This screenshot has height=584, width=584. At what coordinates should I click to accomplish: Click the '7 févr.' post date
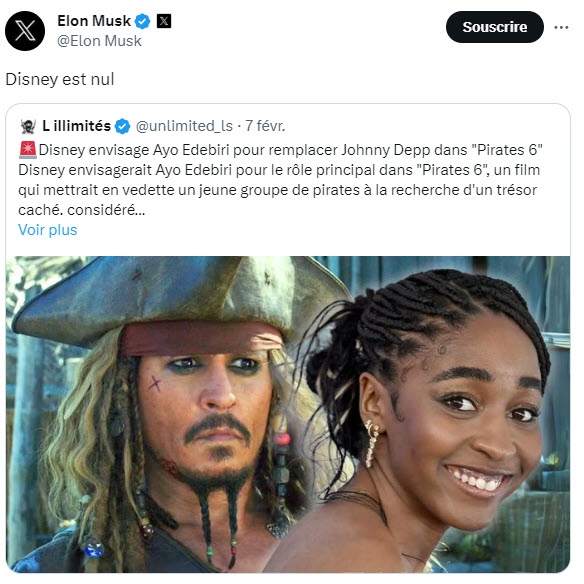coord(265,126)
